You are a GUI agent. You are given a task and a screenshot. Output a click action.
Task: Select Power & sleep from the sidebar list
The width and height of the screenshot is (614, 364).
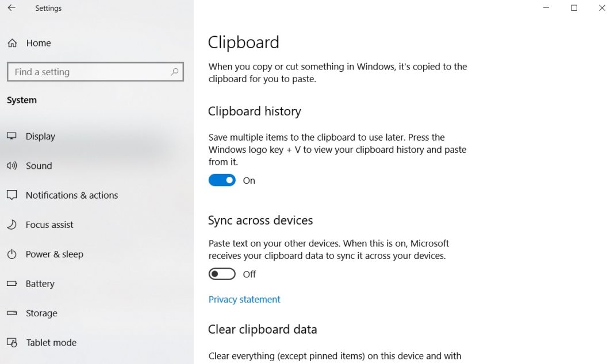pyautogui.click(x=55, y=254)
